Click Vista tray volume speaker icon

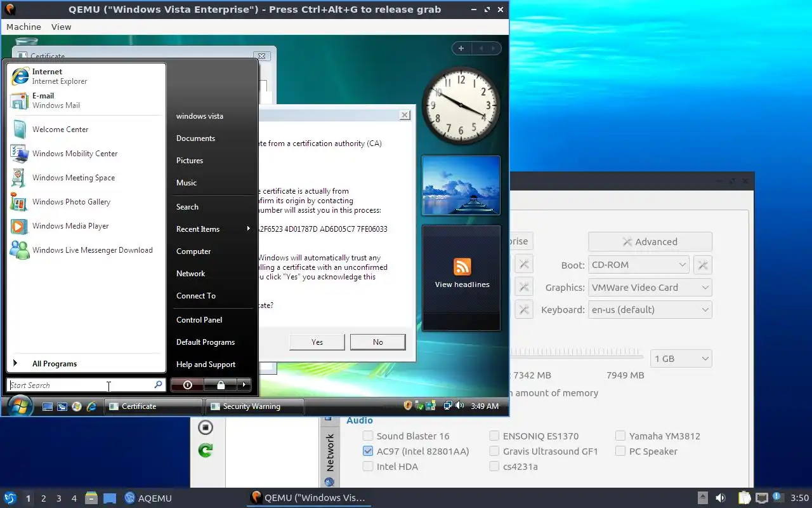point(459,406)
